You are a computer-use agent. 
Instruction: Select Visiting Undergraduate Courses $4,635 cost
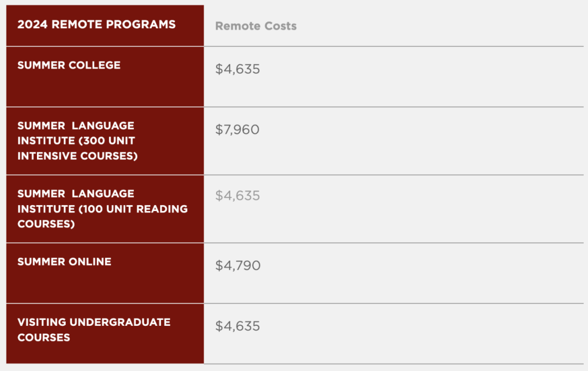coord(237,326)
